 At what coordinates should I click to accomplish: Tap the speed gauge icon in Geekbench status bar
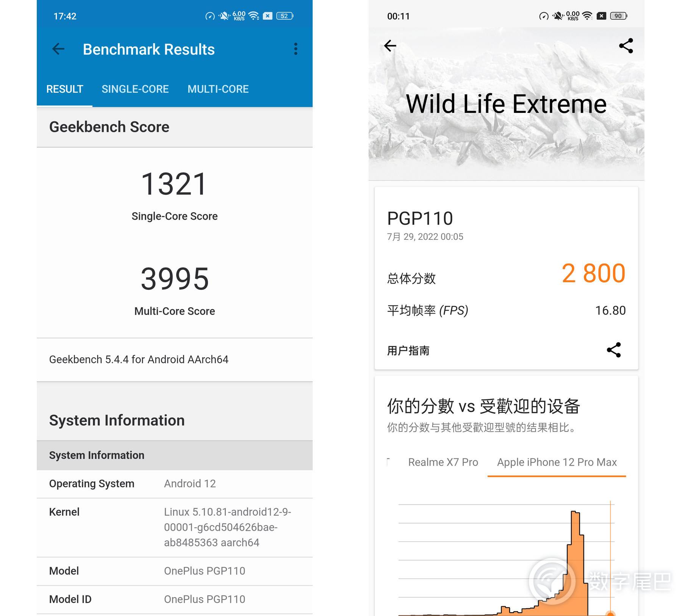click(x=210, y=16)
